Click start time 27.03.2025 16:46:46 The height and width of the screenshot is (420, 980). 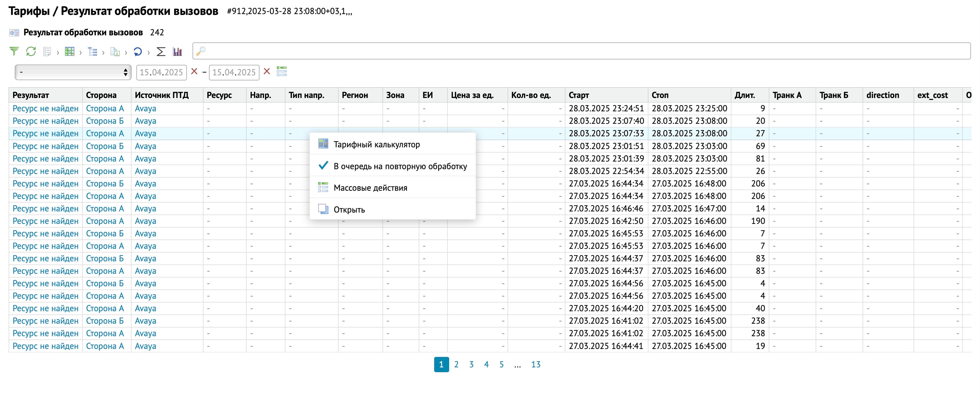(606, 209)
